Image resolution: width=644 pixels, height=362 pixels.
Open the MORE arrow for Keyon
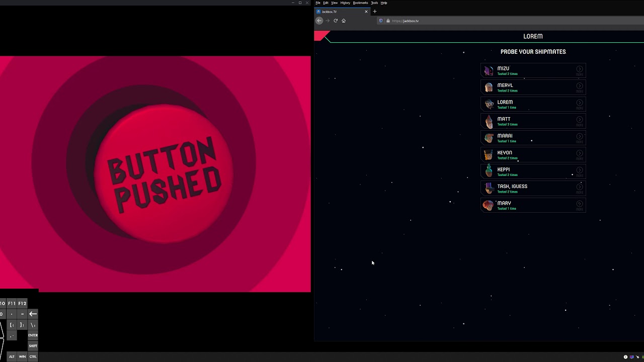coord(580,154)
